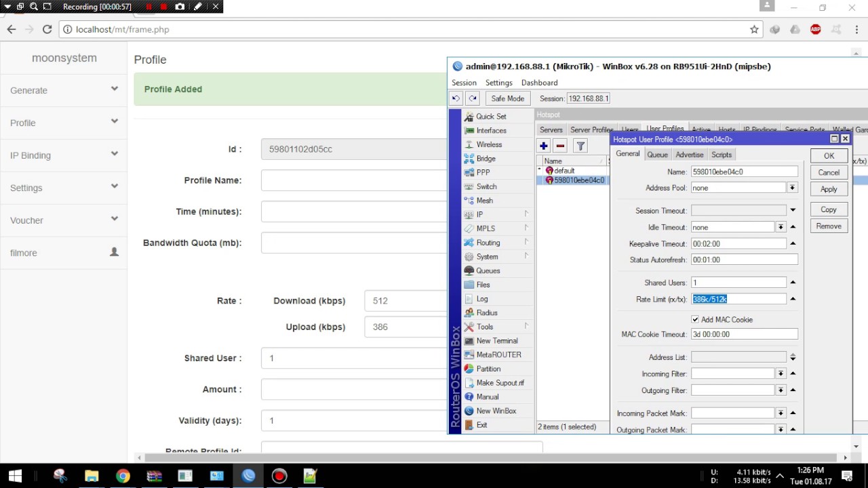Screen dimensions: 868x488
Task: Click Remove in Hotspot User Profile
Action: coord(829,226)
